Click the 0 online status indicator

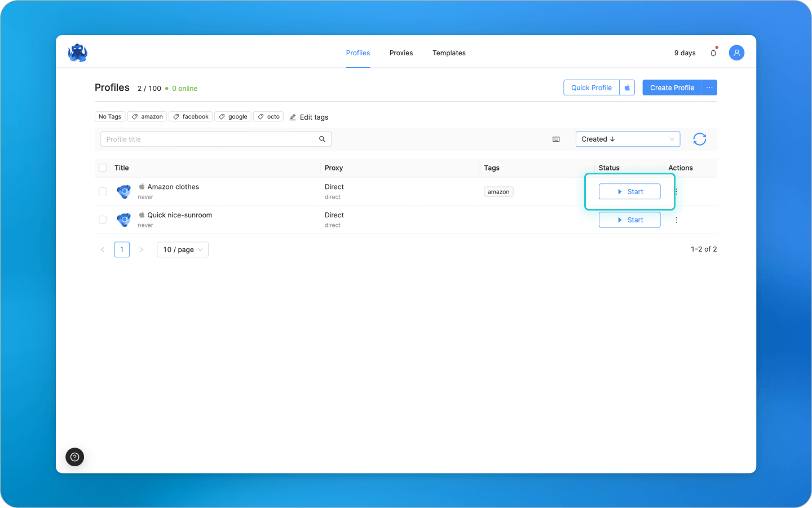click(183, 88)
